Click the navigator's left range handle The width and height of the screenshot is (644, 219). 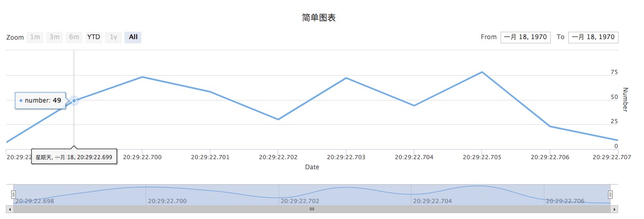14,194
